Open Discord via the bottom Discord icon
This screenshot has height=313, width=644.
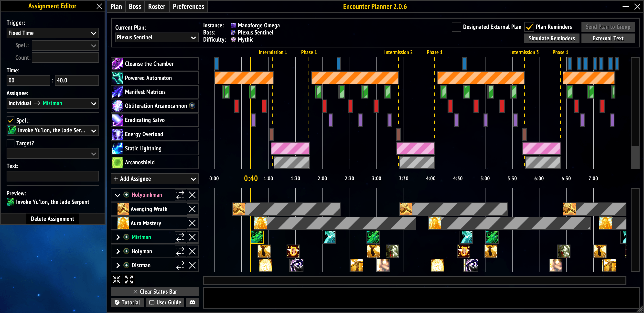[x=193, y=302]
